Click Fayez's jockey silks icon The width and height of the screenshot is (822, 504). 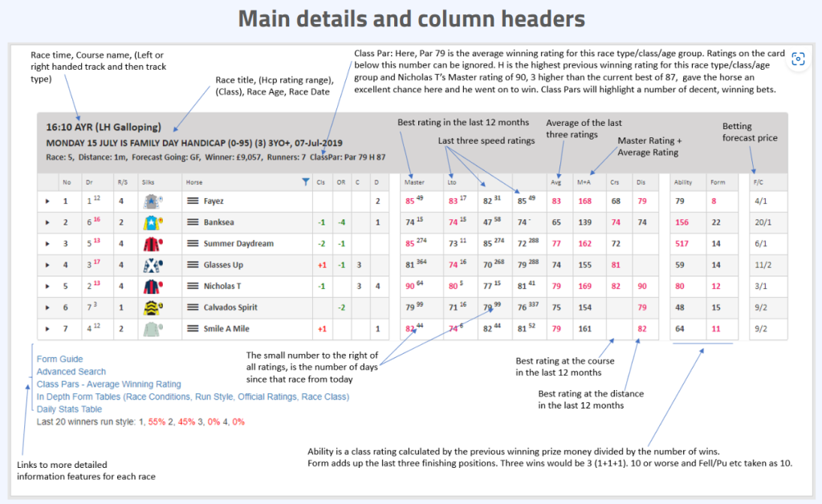pyautogui.click(x=153, y=201)
